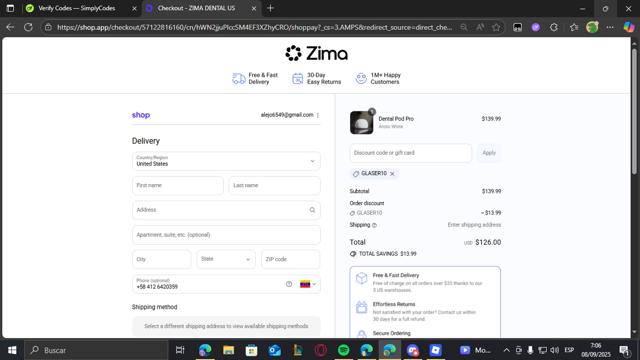Screen dimensions: 640x360
Task: Click the City field
Action: point(162,259)
